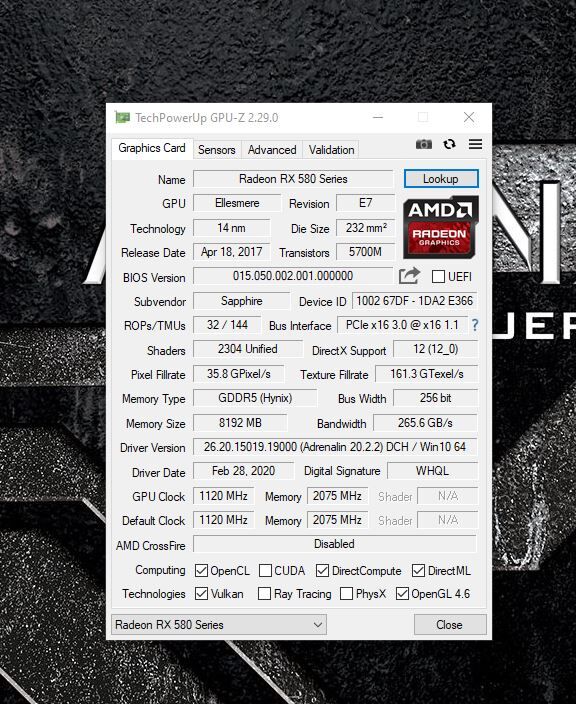Click the Feb 28, 2020 driver date

point(243,471)
